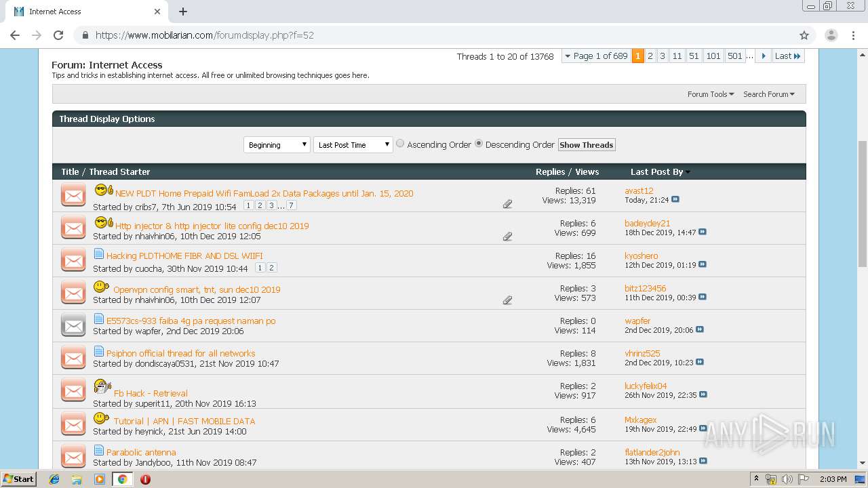Click grey envelope icon of E5573cs-933 thread
The width and height of the screenshot is (868, 488).
[x=73, y=325]
